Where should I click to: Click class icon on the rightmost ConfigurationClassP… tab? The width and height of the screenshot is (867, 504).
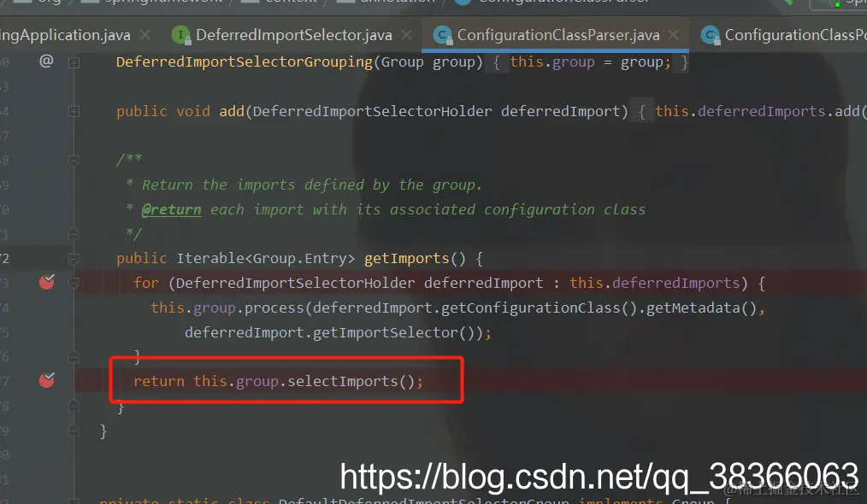710,35
